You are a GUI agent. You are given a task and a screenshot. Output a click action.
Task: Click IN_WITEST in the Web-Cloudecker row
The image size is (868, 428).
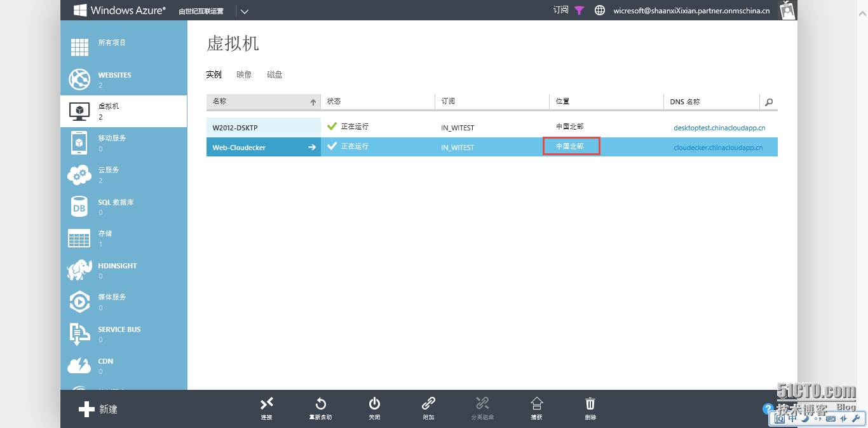point(458,148)
